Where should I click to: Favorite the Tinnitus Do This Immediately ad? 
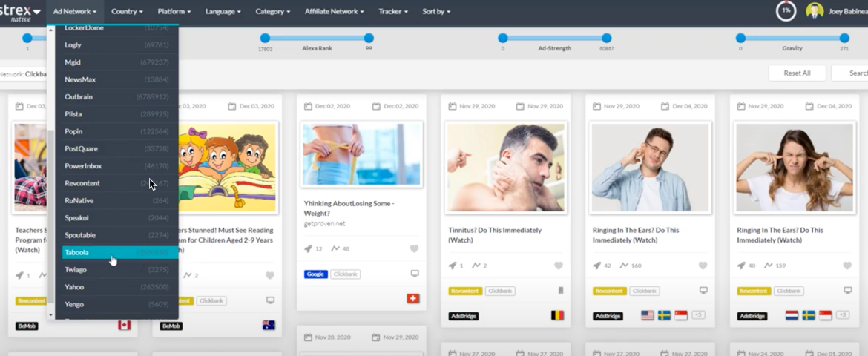click(559, 266)
